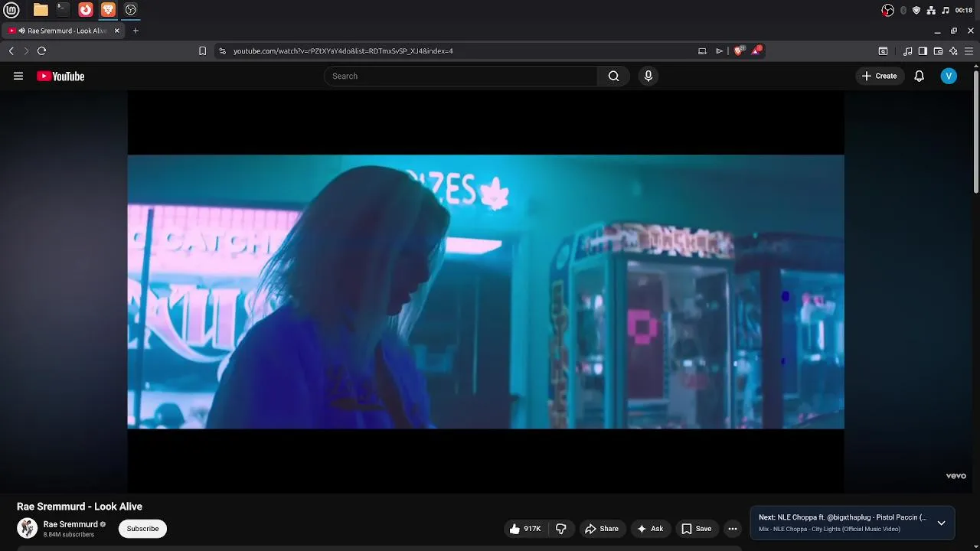Close the Rae Sremmurd browser tab
980x551 pixels.
pos(117,31)
